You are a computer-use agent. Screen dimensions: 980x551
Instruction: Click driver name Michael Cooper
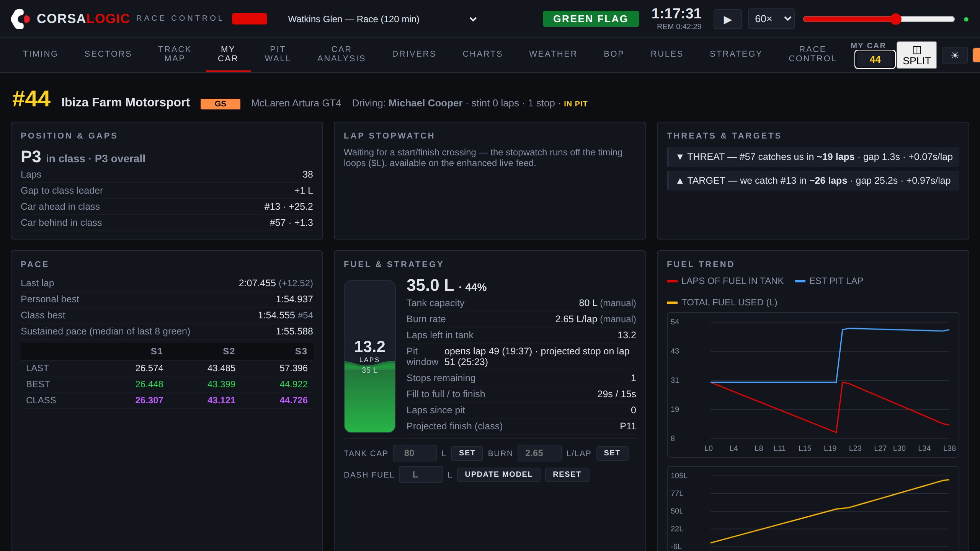[x=425, y=103]
